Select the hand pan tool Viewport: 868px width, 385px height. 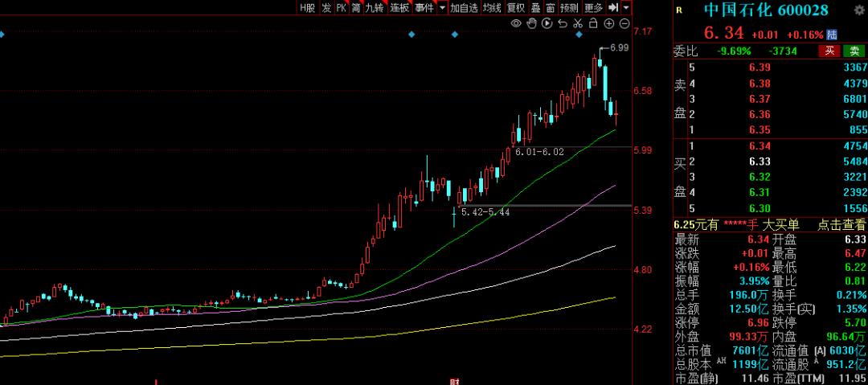[x=531, y=23]
